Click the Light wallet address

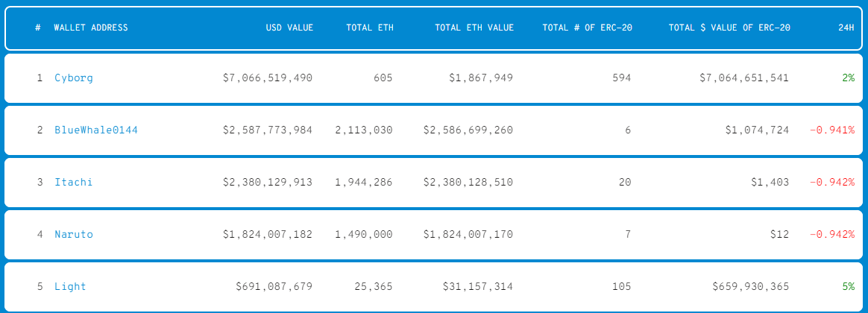[71, 287]
